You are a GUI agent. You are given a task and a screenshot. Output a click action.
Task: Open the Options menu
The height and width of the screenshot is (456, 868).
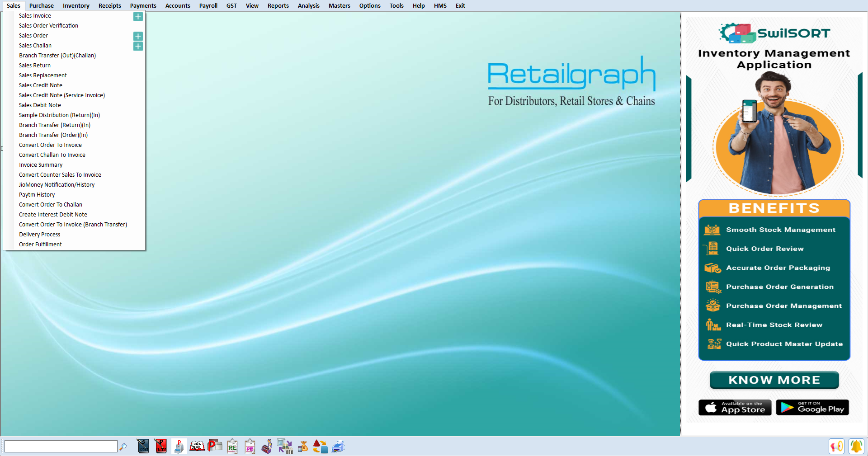(x=370, y=5)
